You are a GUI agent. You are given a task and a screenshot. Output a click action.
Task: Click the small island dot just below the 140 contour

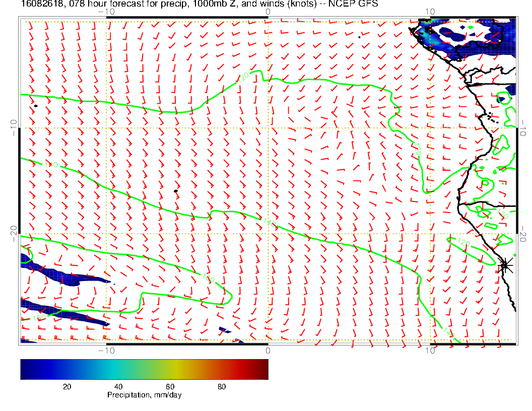point(176,191)
